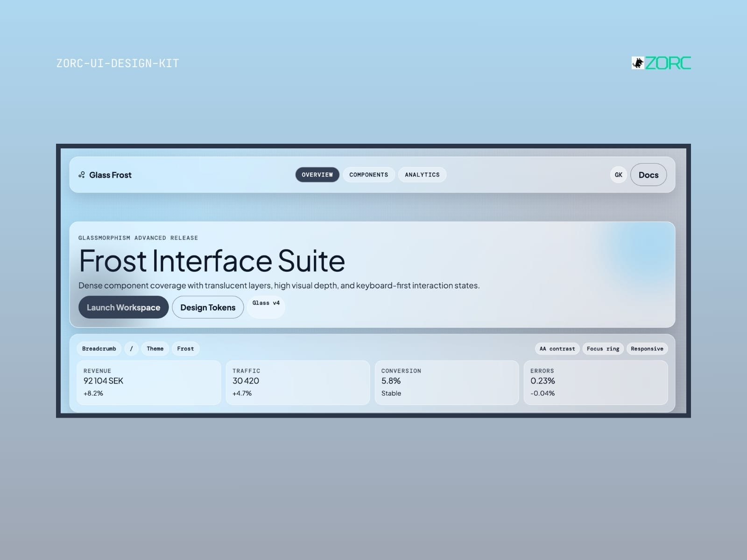
Task: Open the Docs button
Action: (648, 175)
